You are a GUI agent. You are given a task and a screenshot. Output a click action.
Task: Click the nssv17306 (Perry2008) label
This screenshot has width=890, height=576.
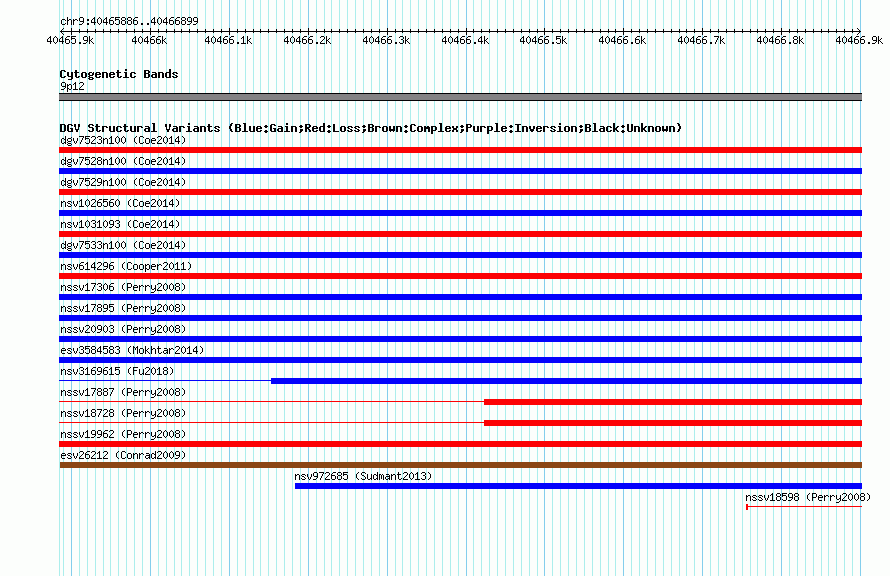(x=123, y=287)
